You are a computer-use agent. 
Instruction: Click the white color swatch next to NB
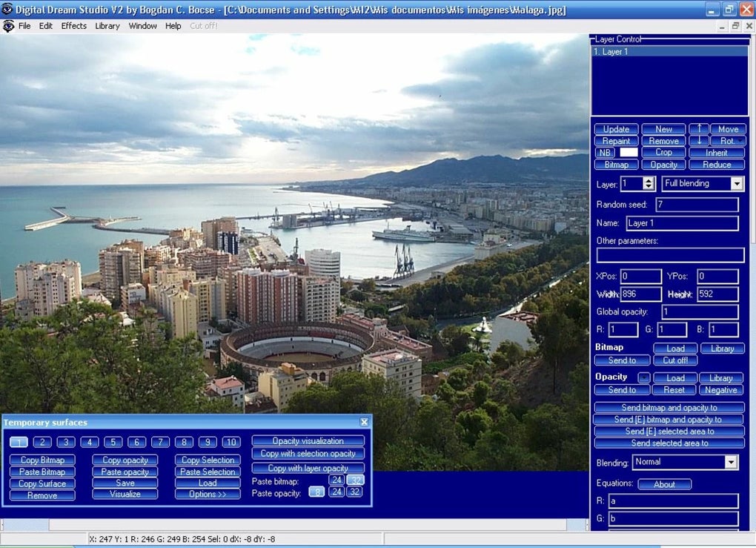tap(629, 152)
